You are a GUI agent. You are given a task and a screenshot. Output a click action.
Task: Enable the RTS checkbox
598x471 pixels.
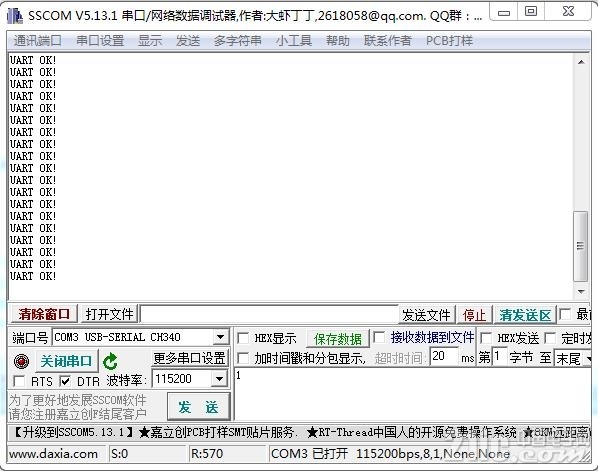[x=19, y=381]
